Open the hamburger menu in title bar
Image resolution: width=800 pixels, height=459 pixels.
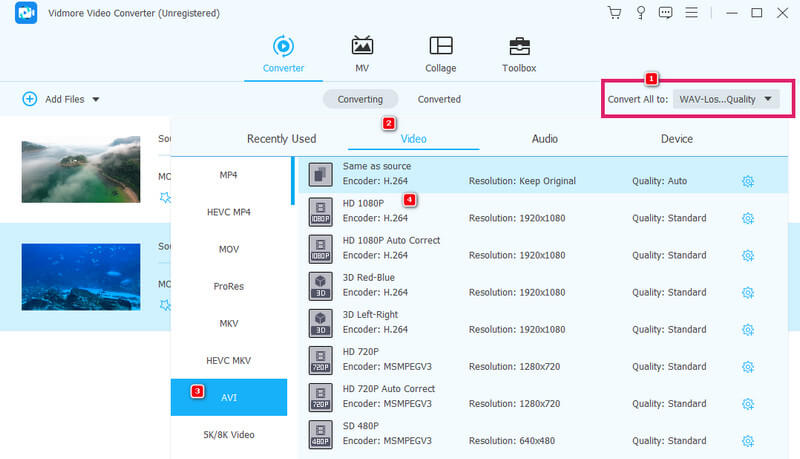pos(693,13)
